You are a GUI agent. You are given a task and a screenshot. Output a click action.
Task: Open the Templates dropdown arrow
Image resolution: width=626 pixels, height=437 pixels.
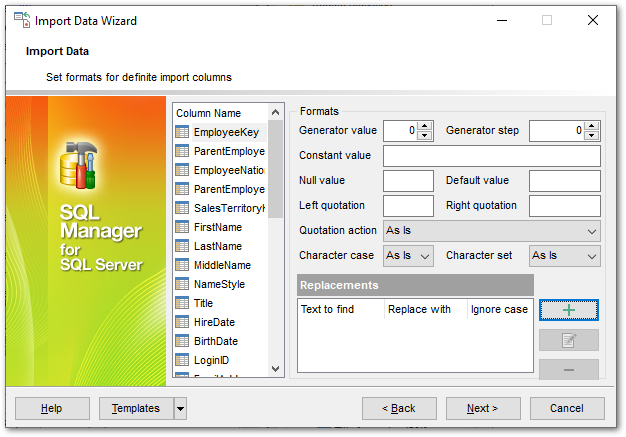[180, 408]
